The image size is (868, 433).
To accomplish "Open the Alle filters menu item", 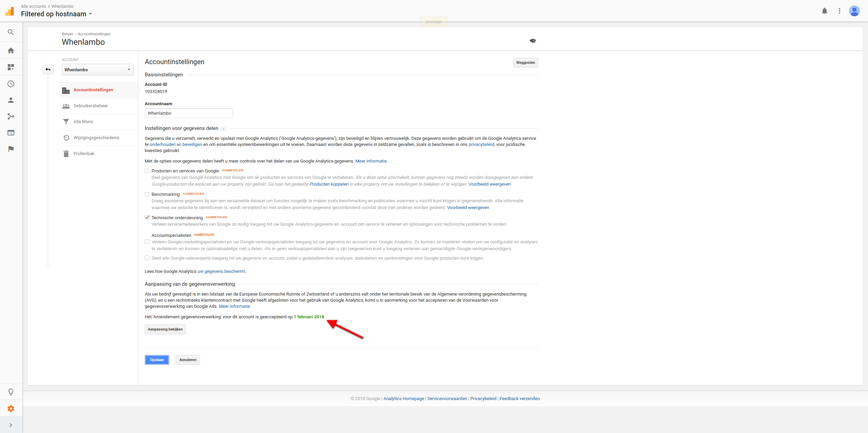I will (99, 122).
